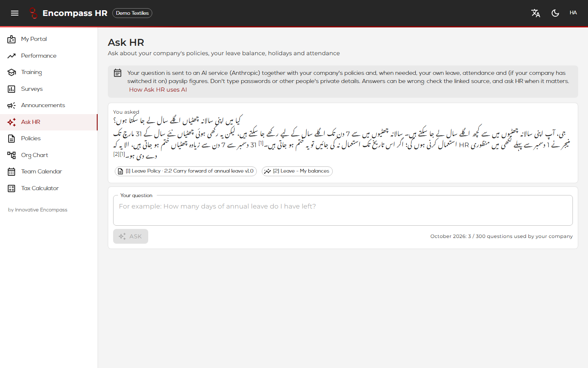This screenshot has height=368, width=588.
Task: Open the hamburger navigation menu
Action: point(15,13)
